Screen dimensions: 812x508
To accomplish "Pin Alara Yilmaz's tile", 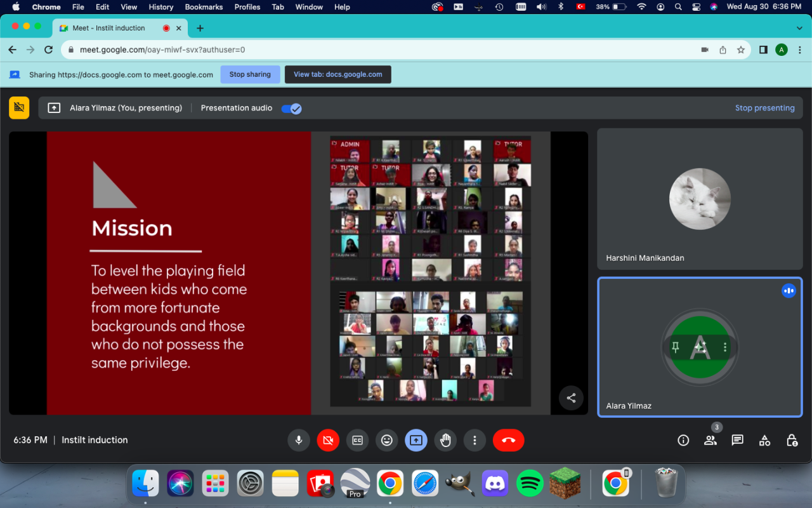I will (x=675, y=347).
